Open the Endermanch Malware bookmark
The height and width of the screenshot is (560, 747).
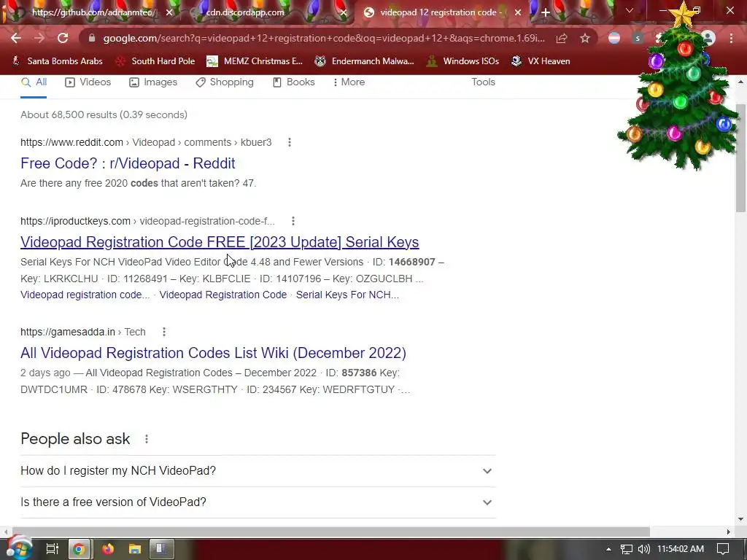365,61
